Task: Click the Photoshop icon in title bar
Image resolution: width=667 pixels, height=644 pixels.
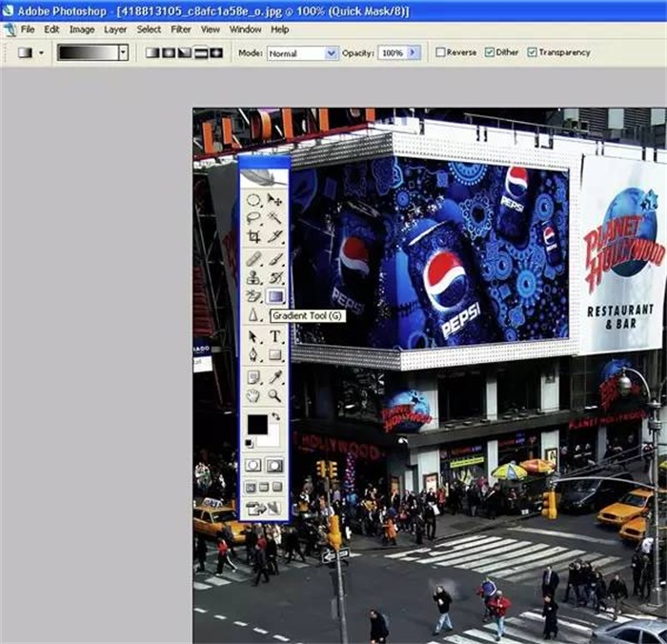Action: 8,10
